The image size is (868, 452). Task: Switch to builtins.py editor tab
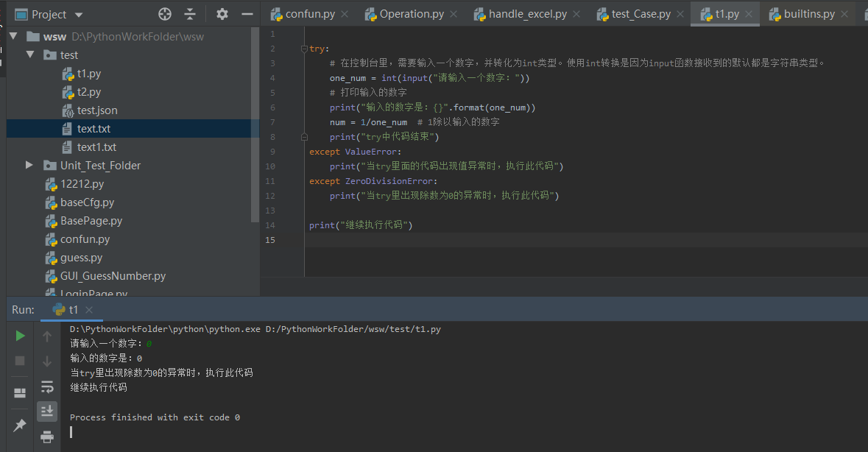click(809, 15)
